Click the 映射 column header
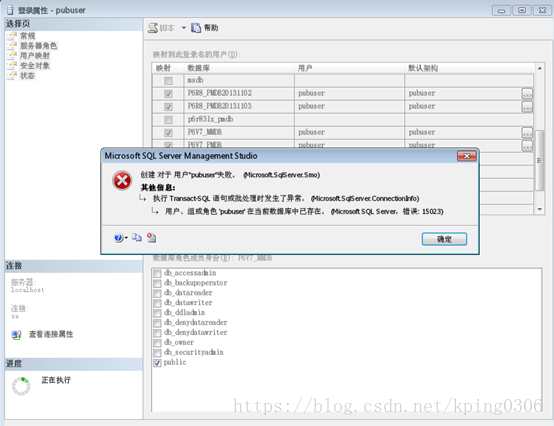This screenshot has height=426, width=554. tap(168, 68)
